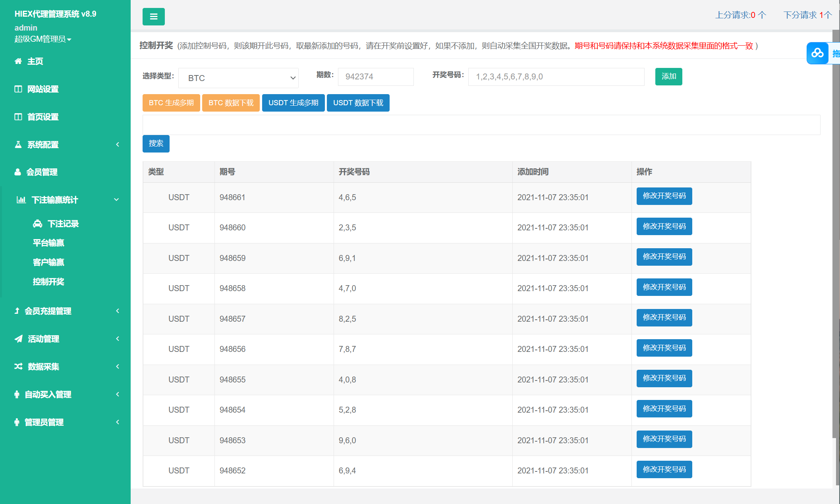Screen dimensions: 840x504
Task: Expand the 系统配置 menu chevron
Action: (x=118, y=145)
